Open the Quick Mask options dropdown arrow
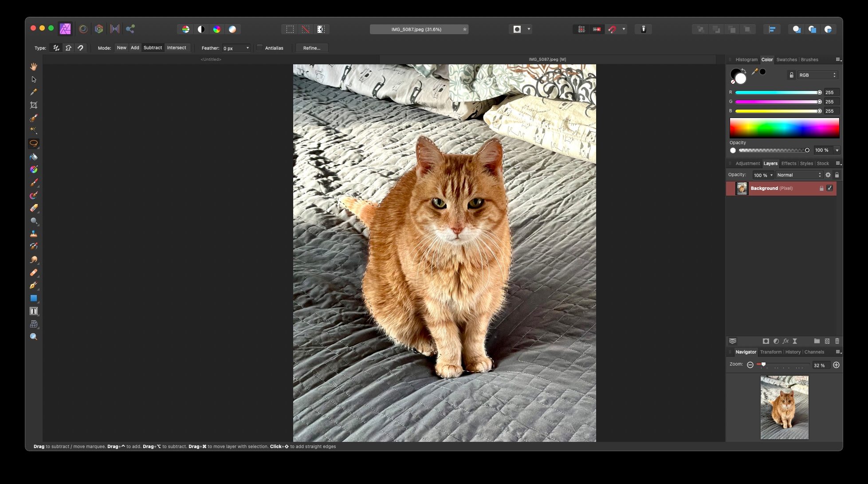The image size is (868, 484). click(x=529, y=29)
